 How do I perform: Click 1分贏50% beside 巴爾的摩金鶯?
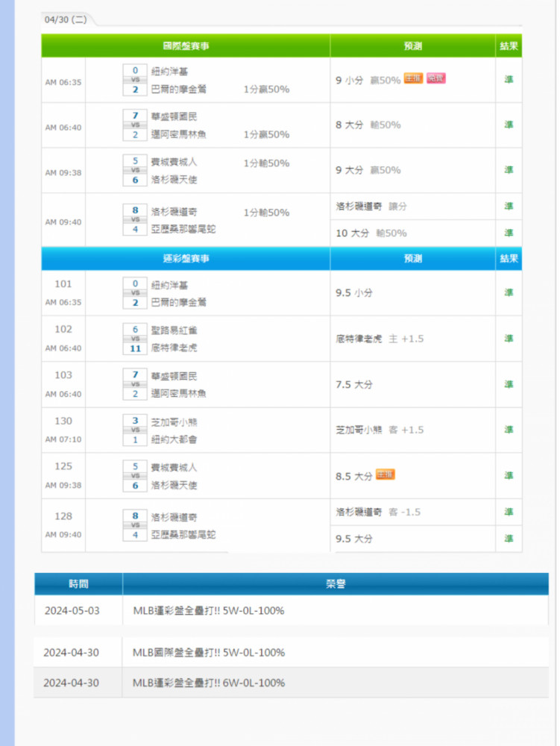click(x=266, y=90)
